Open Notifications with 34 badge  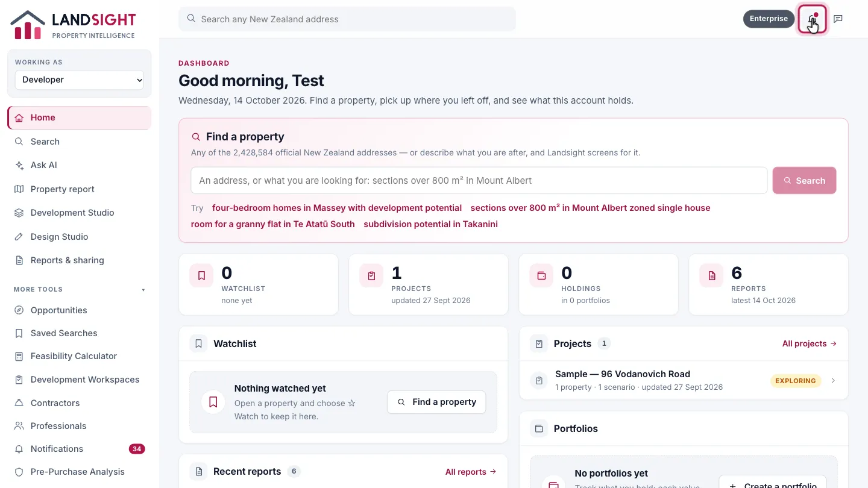click(80, 449)
